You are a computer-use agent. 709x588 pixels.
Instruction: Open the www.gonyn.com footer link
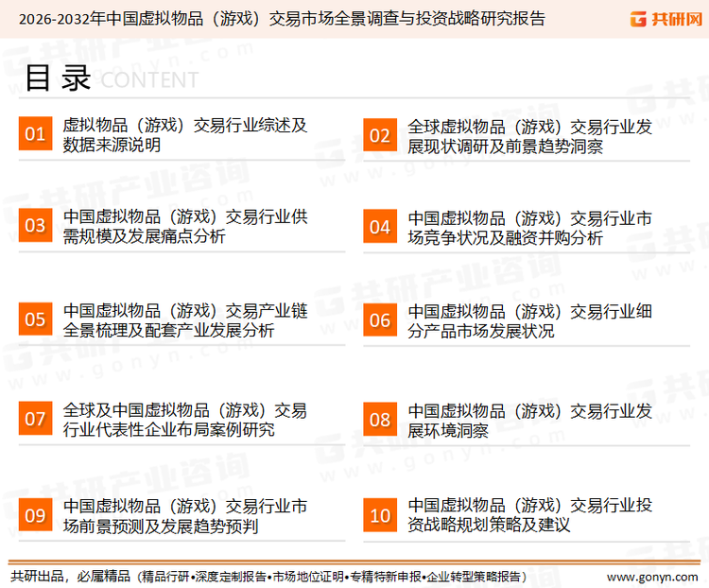click(652, 577)
